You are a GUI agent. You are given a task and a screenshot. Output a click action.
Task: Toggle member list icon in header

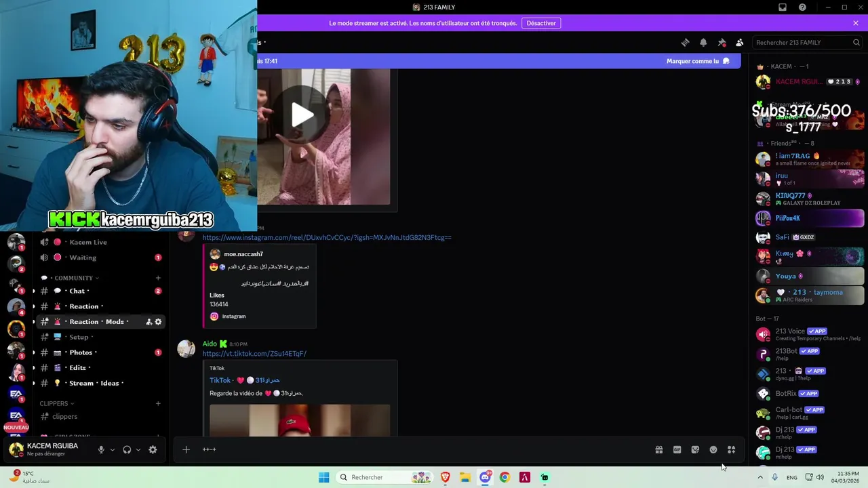point(740,42)
